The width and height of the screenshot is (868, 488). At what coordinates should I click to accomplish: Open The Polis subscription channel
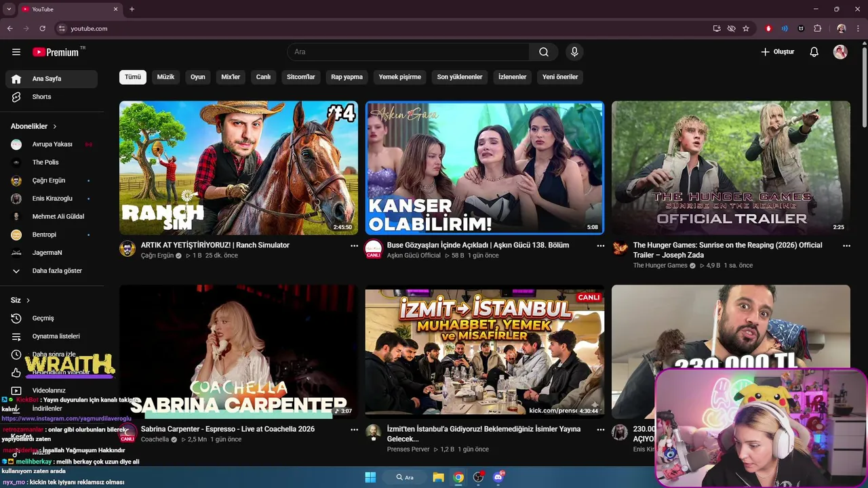pos(52,163)
